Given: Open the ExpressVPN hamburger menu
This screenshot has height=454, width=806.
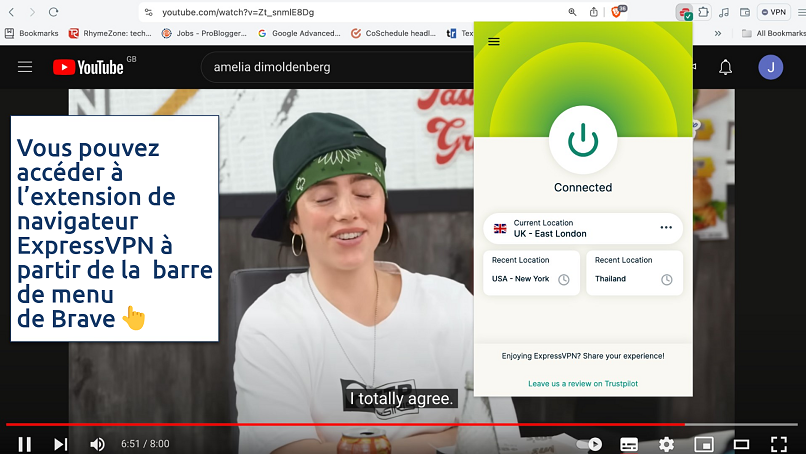Looking at the screenshot, I should (493, 42).
